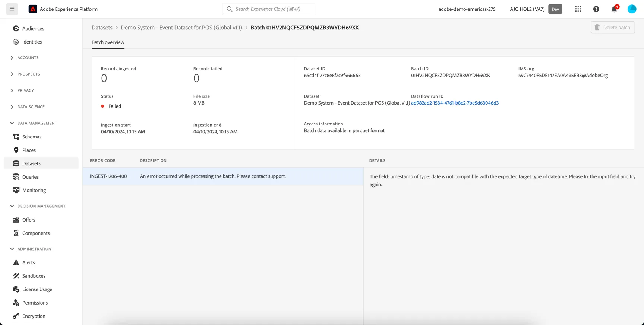The height and width of the screenshot is (325, 644).
Task: Expand the Accounts section
Action: 12,58
